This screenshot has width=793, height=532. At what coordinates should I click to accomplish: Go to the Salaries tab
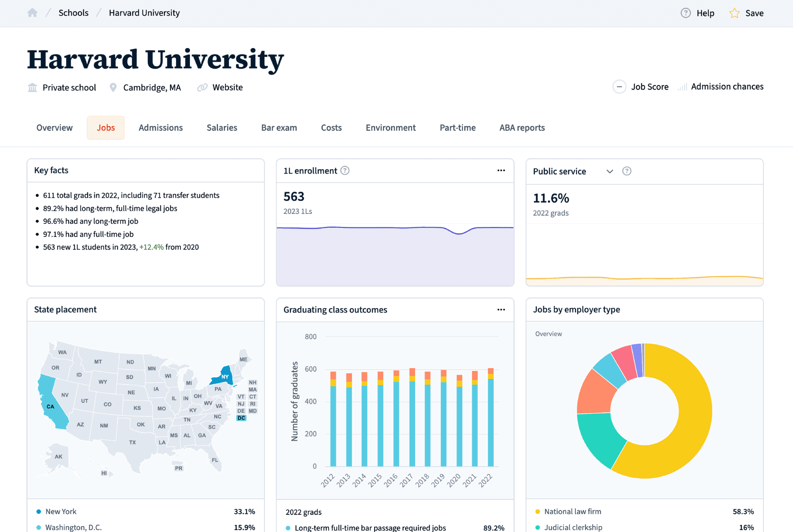[222, 128]
